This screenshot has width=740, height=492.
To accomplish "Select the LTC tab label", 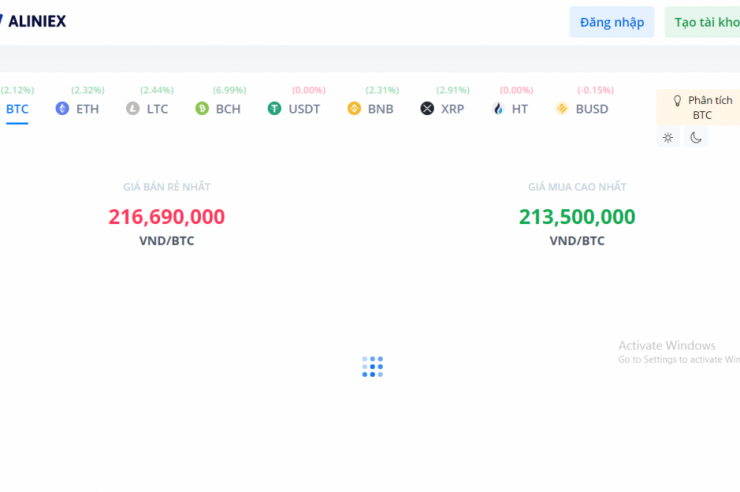I will click(x=157, y=109).
